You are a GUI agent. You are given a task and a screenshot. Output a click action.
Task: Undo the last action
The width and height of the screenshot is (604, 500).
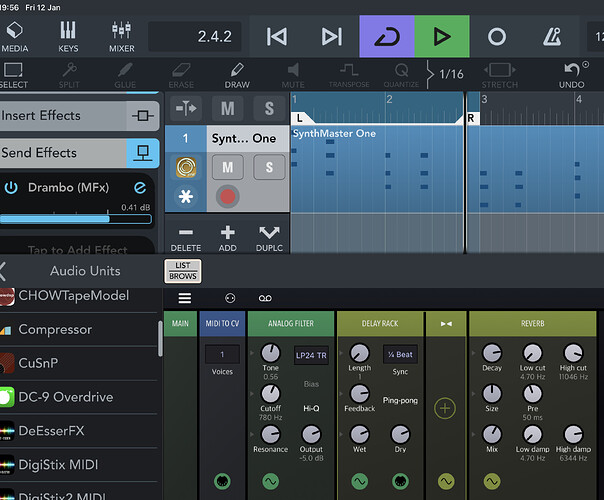[572, 75]
